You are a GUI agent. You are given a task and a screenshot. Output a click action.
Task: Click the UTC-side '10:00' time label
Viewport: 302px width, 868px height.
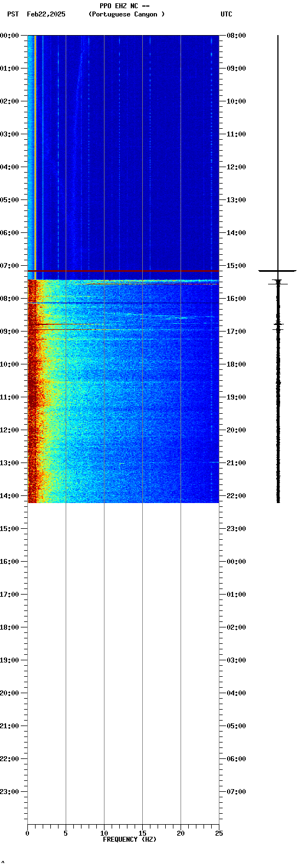tap(236, 101)
